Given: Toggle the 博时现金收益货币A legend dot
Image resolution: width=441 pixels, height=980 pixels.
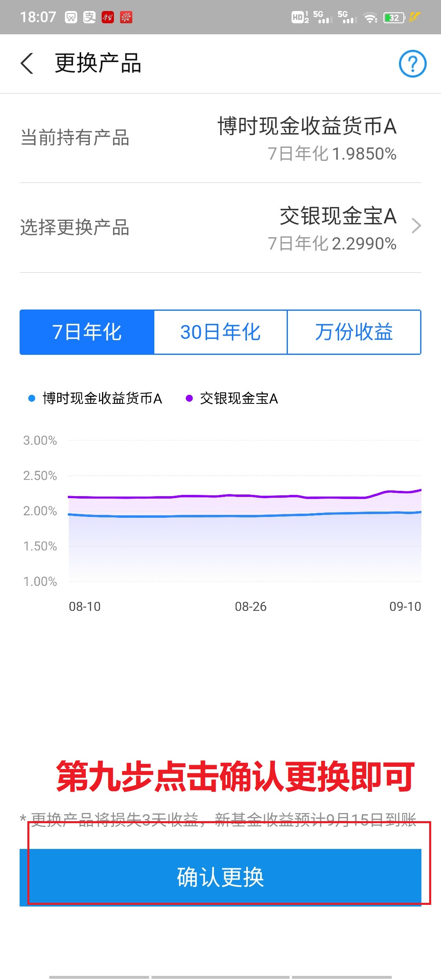Looking at the screenshot, I should coord(31,398).
